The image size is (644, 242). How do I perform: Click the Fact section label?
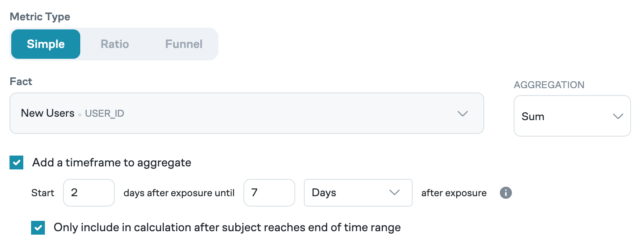21,81
